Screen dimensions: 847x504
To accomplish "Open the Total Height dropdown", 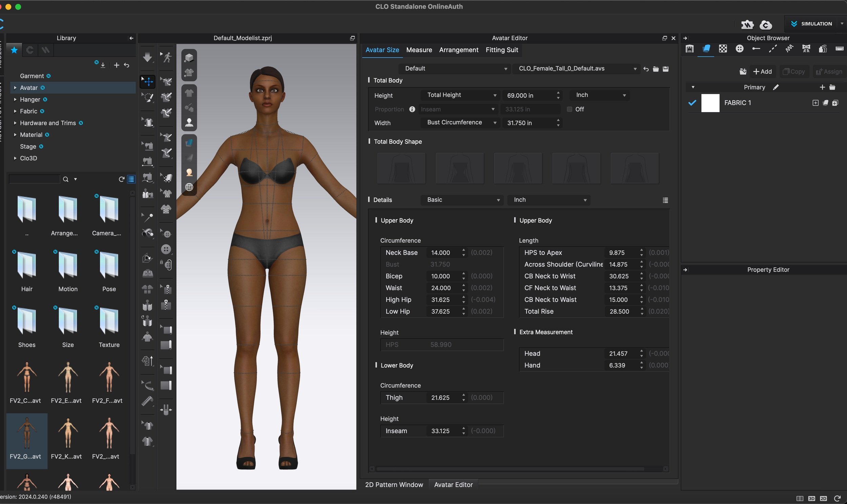I will 460,95.
